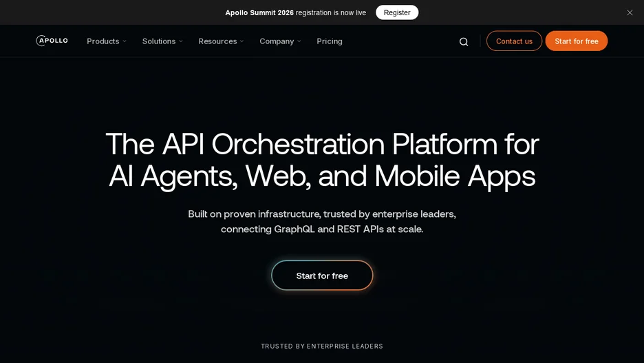Open the search magnifier icon
644x363 pixels.
464,41
